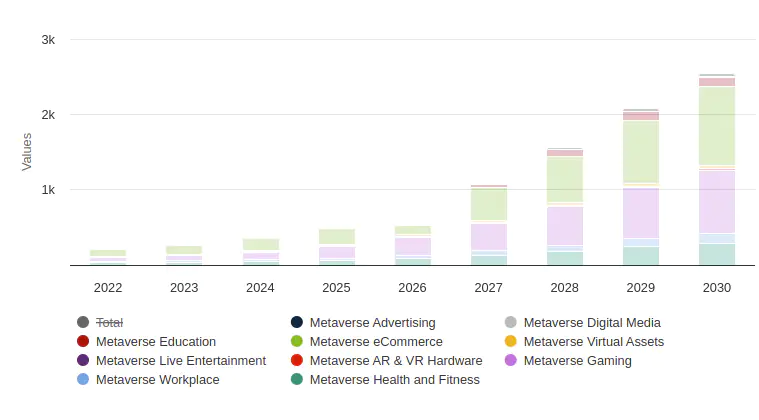
Task: Click the Metaverse Workplace blue dot
Action: point(83,379)
